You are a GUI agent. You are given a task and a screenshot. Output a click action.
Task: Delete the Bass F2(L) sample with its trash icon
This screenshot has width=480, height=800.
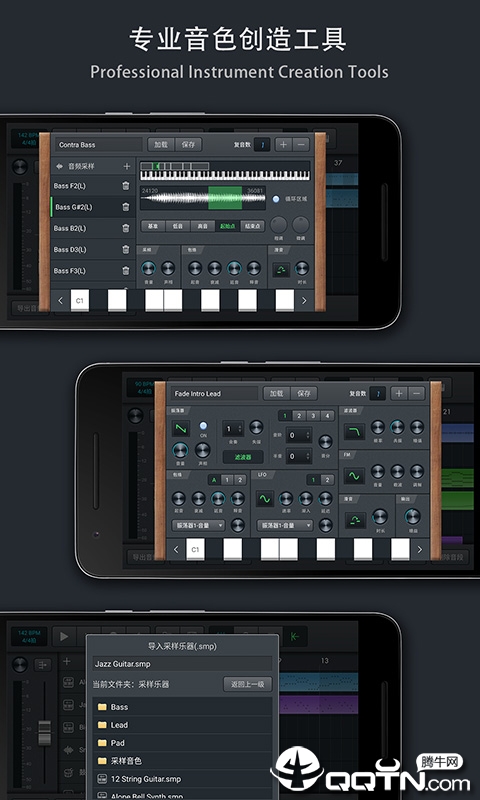pos(125,186)
